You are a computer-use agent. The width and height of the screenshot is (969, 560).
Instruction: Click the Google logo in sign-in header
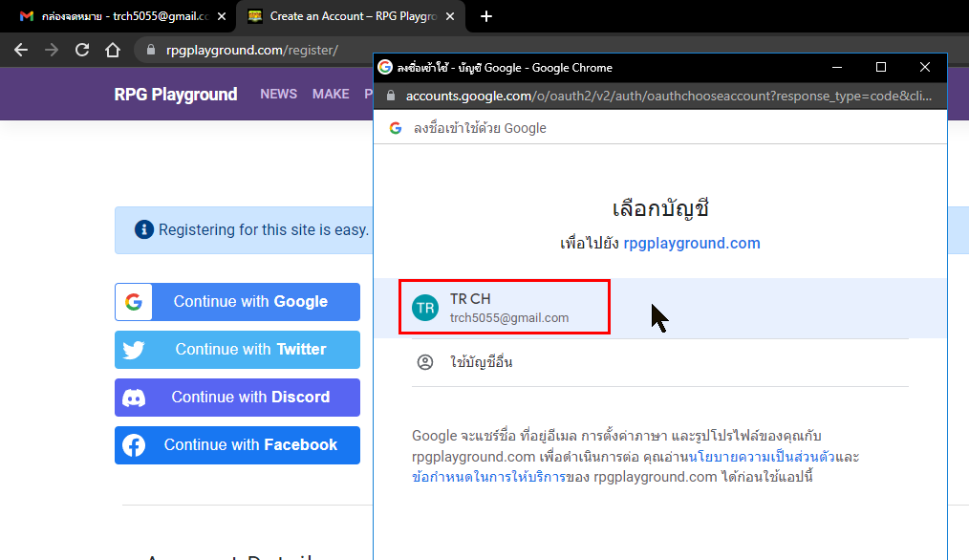(x=396, y=128)
